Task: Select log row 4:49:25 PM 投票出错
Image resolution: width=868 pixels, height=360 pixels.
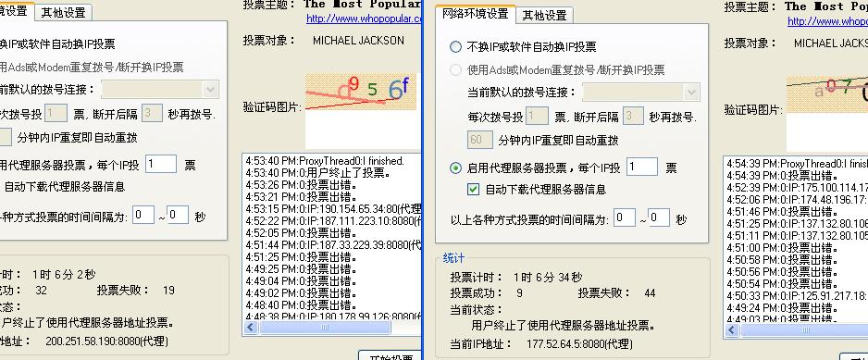Action: click(x=302, y=269)
